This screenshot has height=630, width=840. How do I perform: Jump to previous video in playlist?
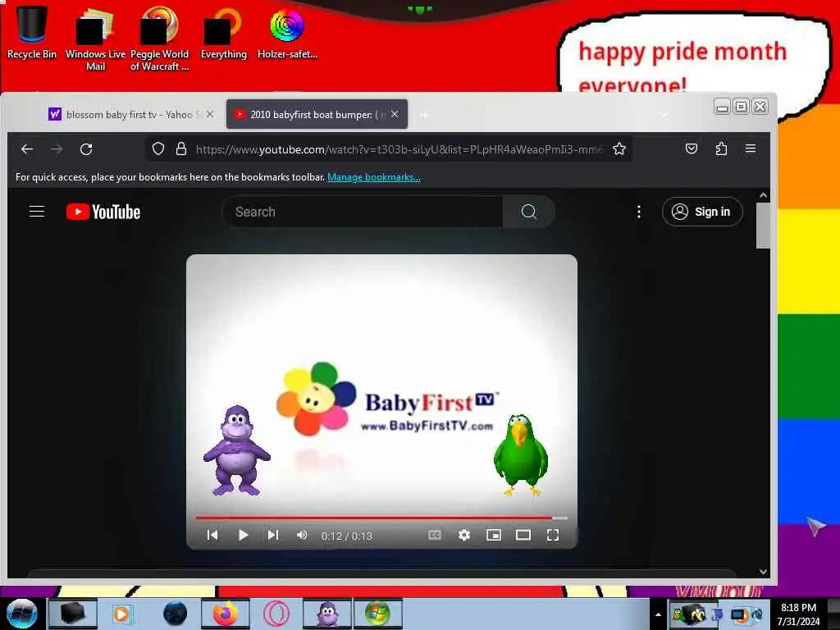click(x=212, y=535)
